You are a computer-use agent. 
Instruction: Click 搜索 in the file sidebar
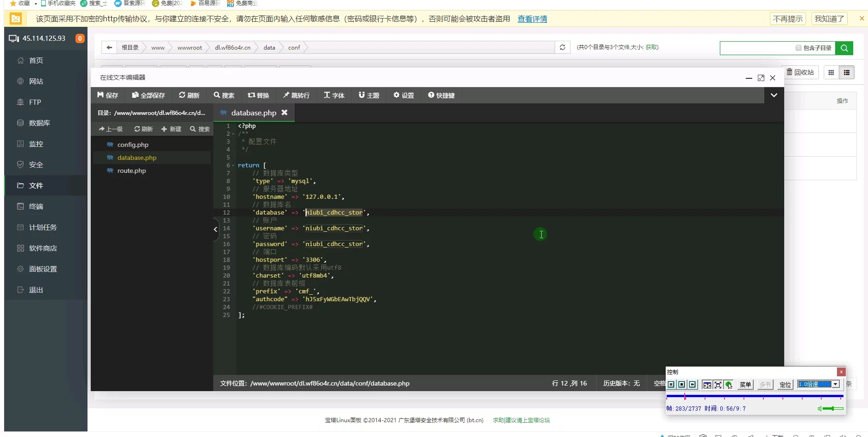[200, 129]
